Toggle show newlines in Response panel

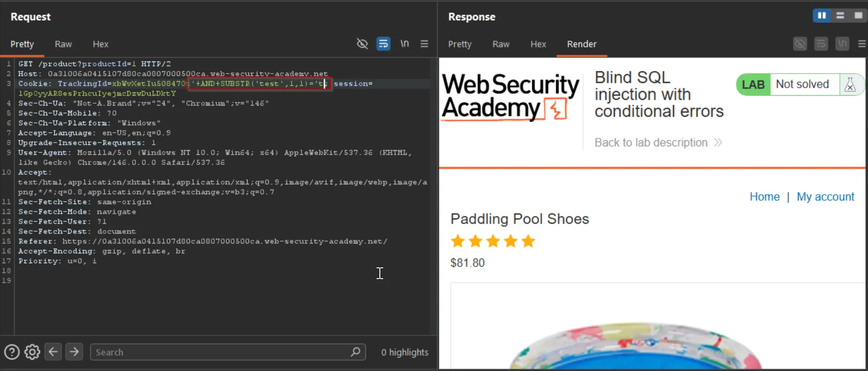[842, 44]
